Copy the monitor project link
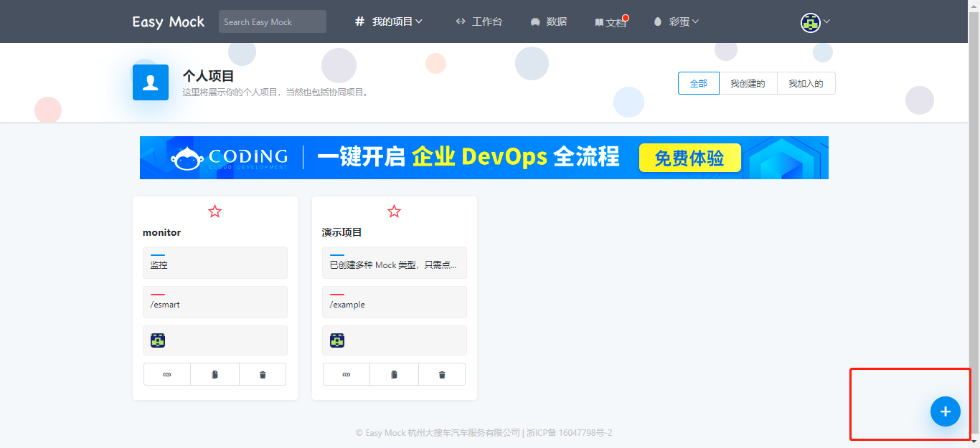The image size is (980, 448). tap(167, 374)
